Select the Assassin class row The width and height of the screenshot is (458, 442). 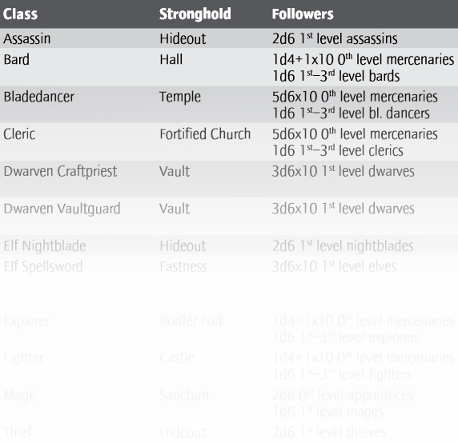(x=229, y=38)
